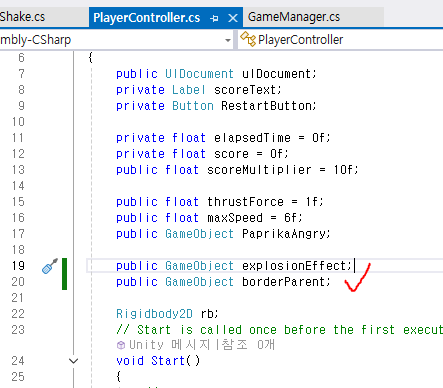Screen dimensions: 443x388
Task: Pin the PlayerController.cs tab
Action: click(x=214, y=18)
